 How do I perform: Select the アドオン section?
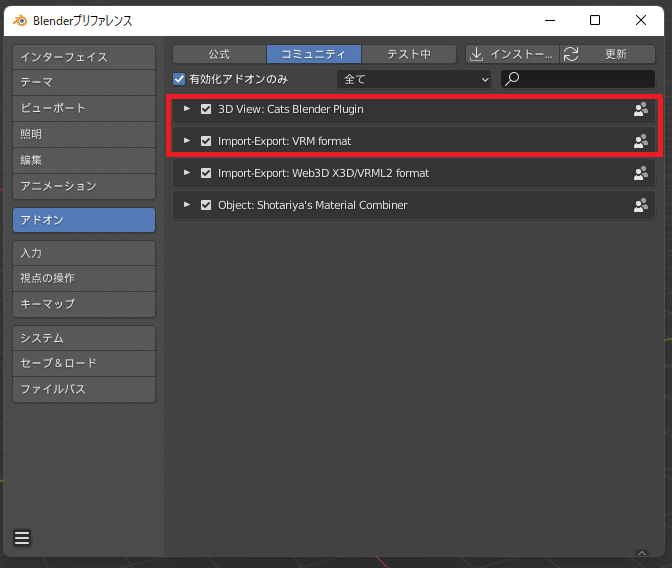pos(84,220)
